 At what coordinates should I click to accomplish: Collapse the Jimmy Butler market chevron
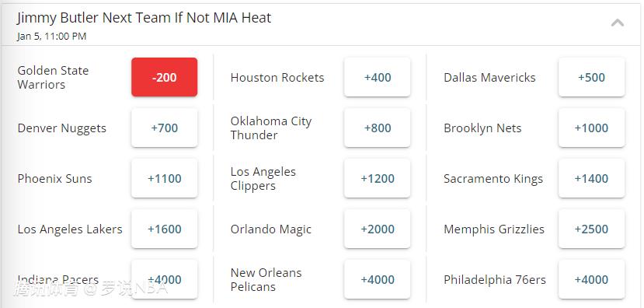pyautogui.click(x=618, y=23)
